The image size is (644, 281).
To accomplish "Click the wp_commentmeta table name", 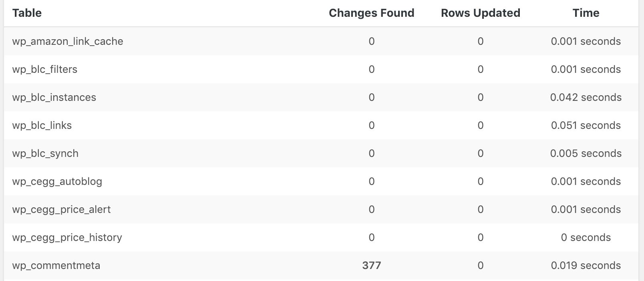I will (56, 265).
